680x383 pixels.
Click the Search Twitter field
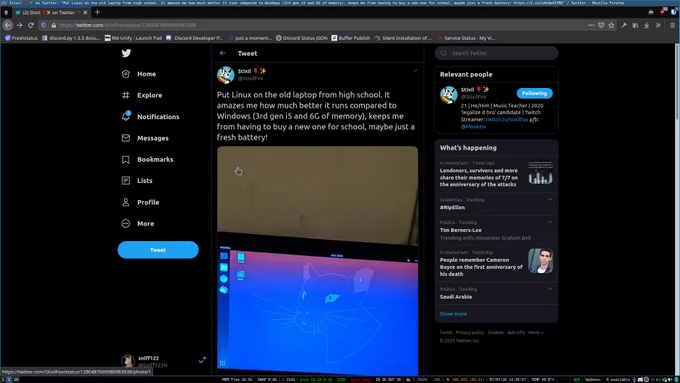(496, 53)
